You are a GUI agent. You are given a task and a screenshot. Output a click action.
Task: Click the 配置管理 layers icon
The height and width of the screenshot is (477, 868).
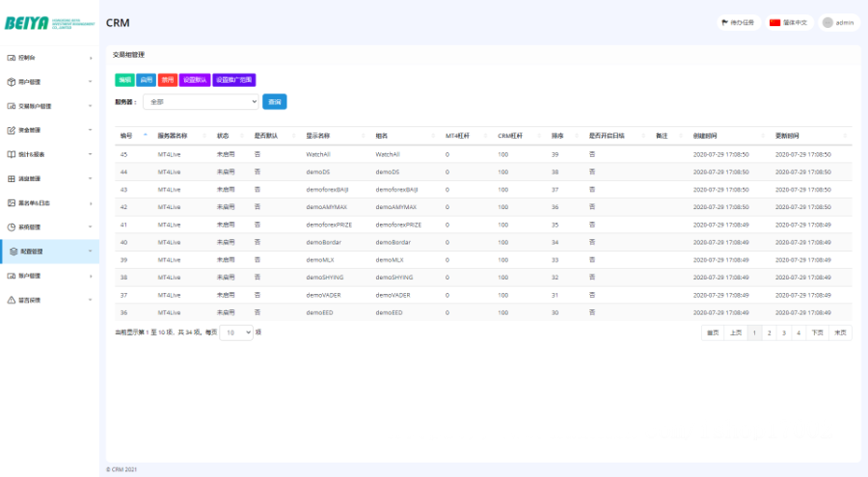point(11,252)
